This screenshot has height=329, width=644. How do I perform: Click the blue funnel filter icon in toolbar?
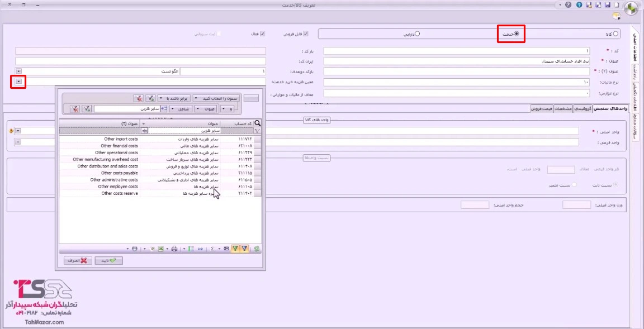pyautogui.click(x=245, y=249)
